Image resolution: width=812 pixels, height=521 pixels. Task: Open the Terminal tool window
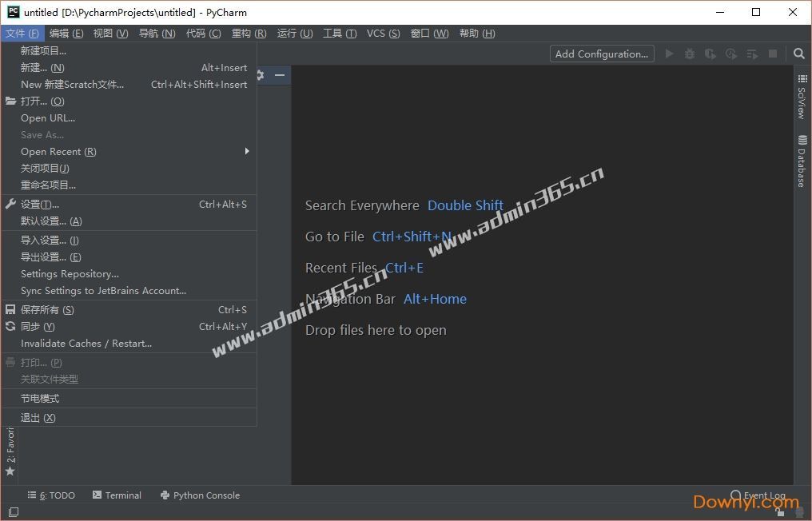click(117, 495)
